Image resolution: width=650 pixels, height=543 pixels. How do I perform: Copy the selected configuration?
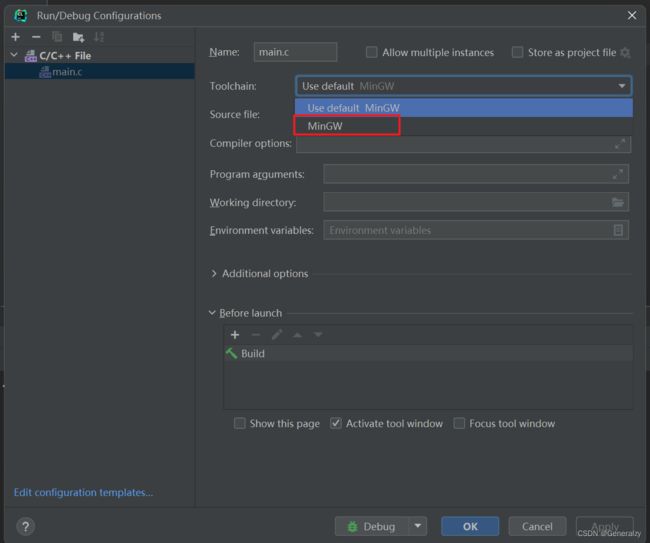point(57,37)
